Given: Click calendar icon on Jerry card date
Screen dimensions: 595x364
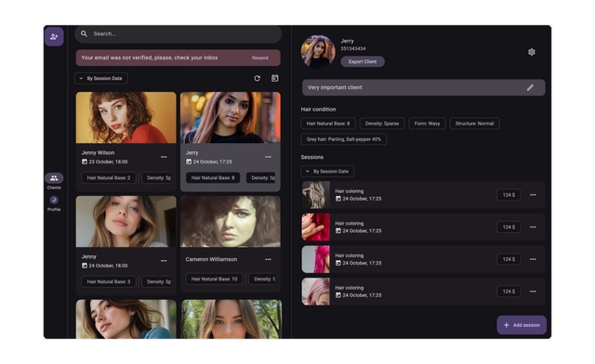Looking at the screenshot, I should click(x=189, y=162).
